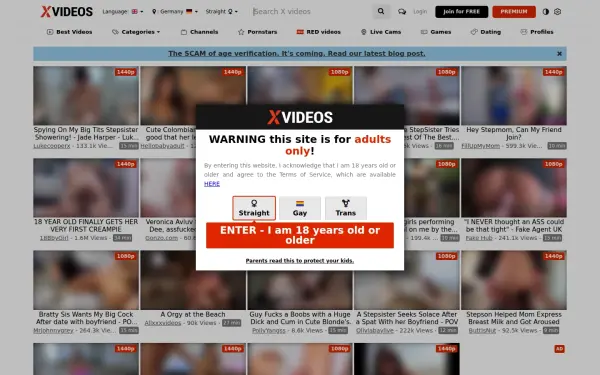Open the Lukecooperx uploader link
This screenshot has height=375, width=600.
[x=52, y=146]
